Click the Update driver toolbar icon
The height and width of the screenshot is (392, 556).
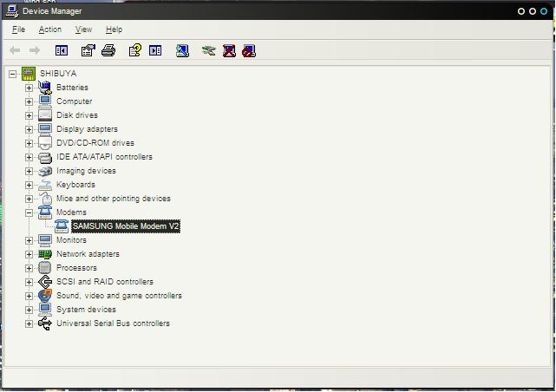pyautogui.click(x=208, y=50)
